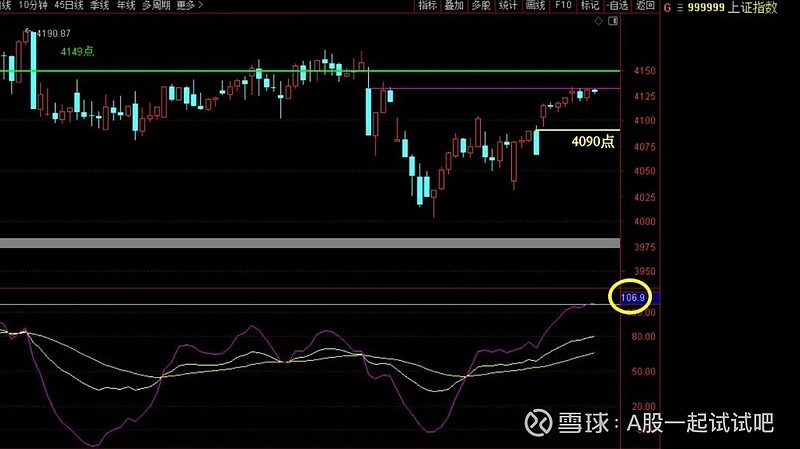This screenshot has height=449, width=800.
Task: Toggle -自选 watchlist removal button
Action: click(x=617, y=5)
